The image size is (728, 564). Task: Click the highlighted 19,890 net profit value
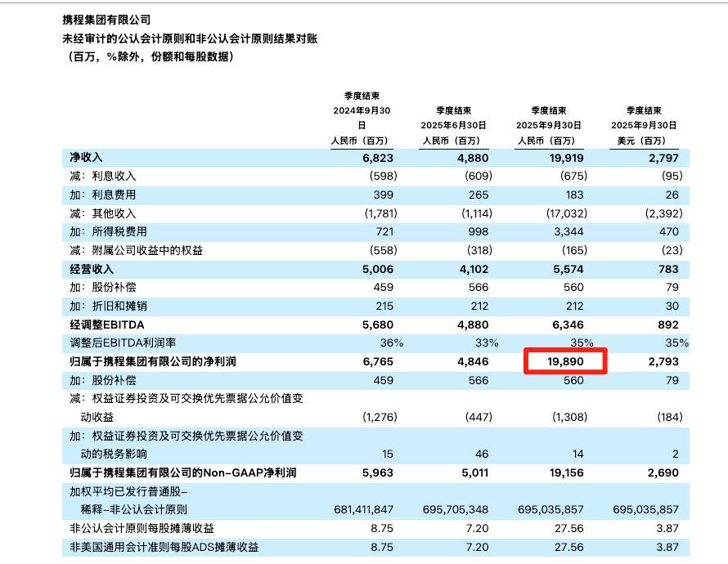[565, 360]
